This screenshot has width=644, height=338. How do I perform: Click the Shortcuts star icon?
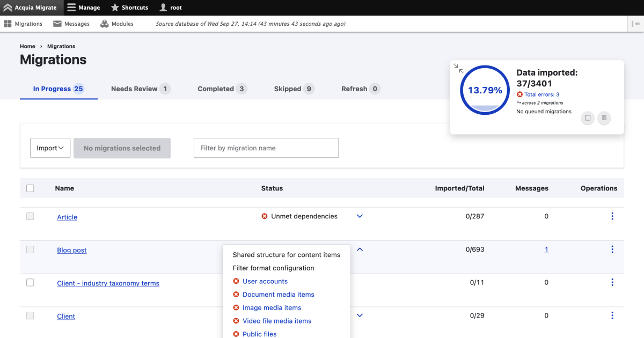coord(114,8)
